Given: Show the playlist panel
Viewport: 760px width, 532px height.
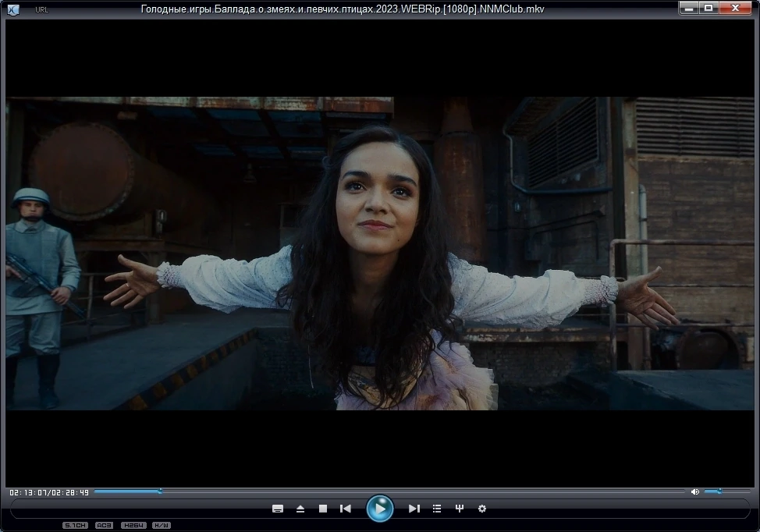Looking at the screenshot, I should click(437, 509).
